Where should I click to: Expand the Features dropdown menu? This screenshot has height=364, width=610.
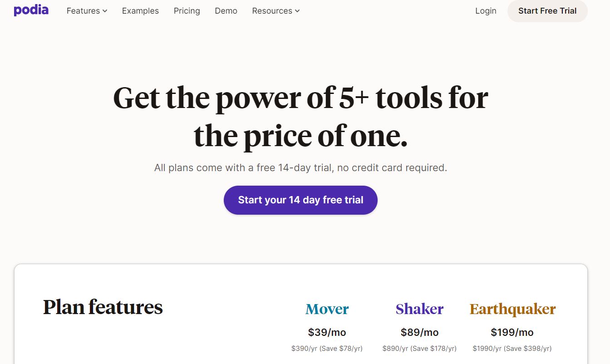pos(87,11)
